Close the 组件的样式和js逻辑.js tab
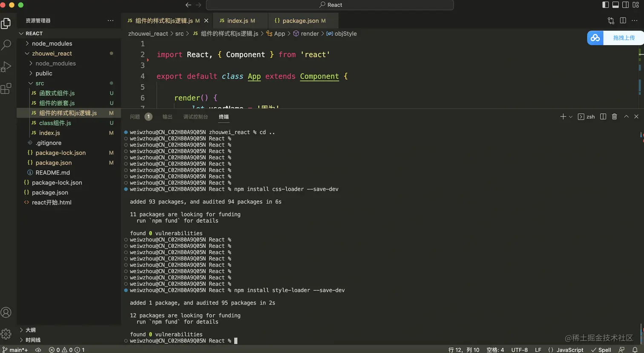Viewport: 644px width, 353px height. [x=207, y=20]
